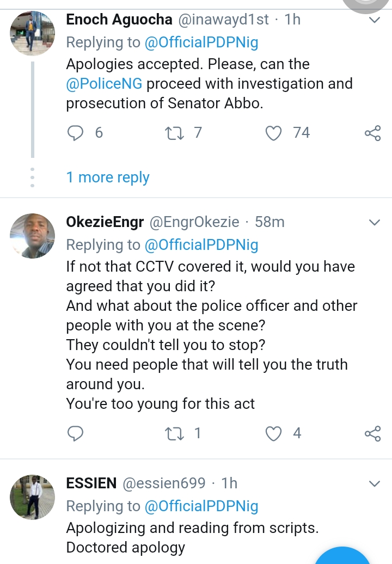Open @OfficialPDPNig link in Enoch's reply
Viewport: 392px width, 564px height.
click(x=201, y=42)
